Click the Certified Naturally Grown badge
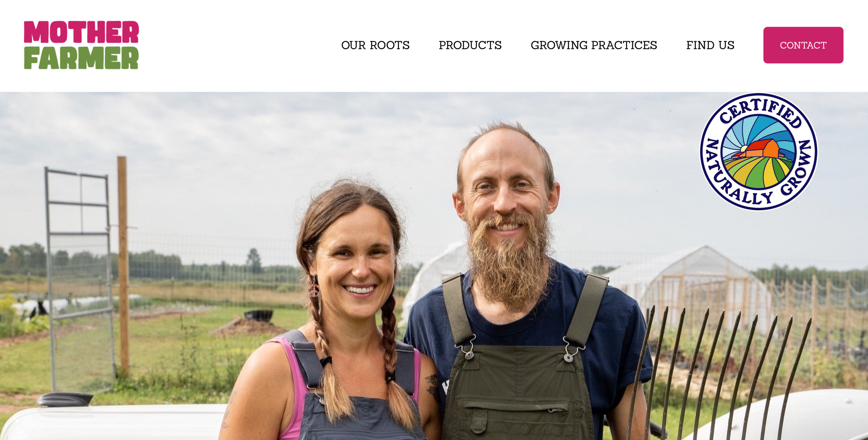Image resolution: width=868 pixels, height=440 pixels. (759, 152)
